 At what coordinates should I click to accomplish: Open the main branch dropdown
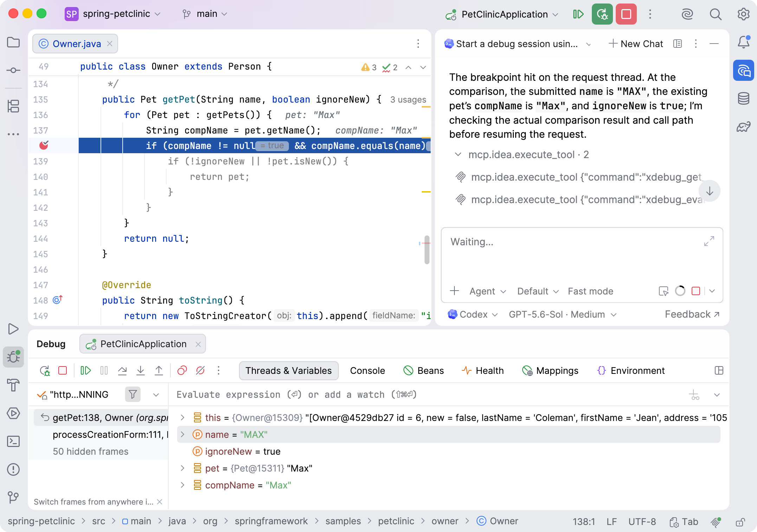tap(205, 14)
